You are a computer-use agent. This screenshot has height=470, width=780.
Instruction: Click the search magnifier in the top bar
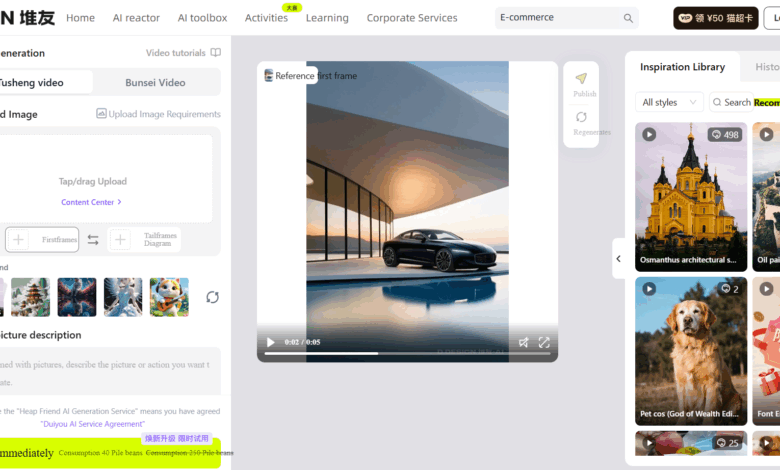click(629, 18)
